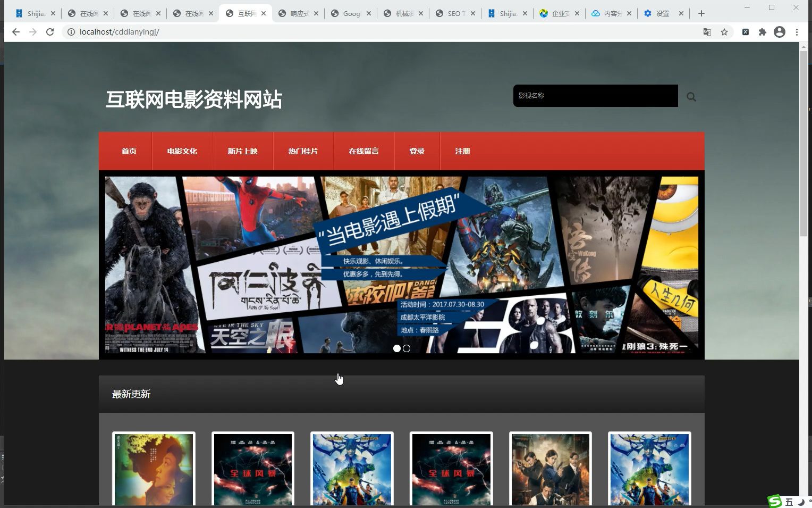Bookmark this page with the star
The width and height of the screenshot is (812, 508).
pos(724,32)
